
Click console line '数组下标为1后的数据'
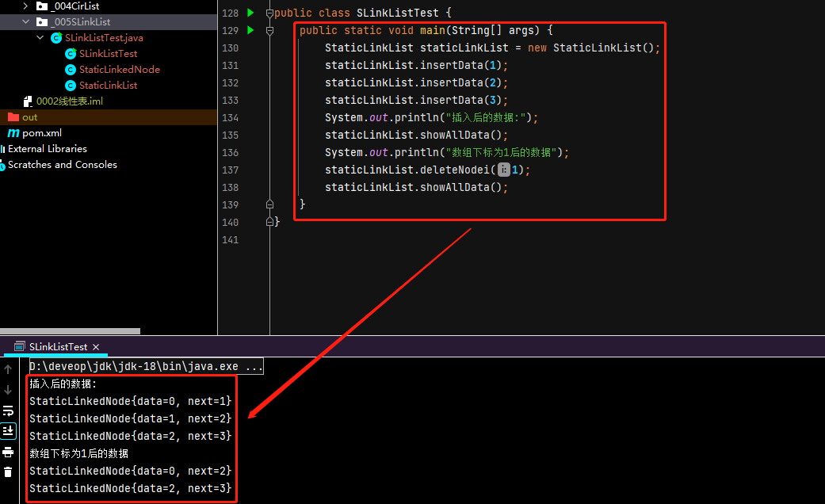click(x=79, y=453)
